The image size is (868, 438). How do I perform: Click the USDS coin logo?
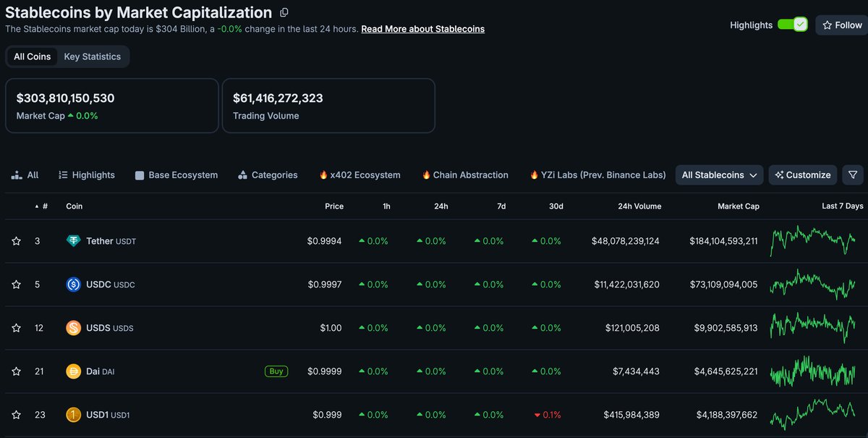click(x=73, y=328)
